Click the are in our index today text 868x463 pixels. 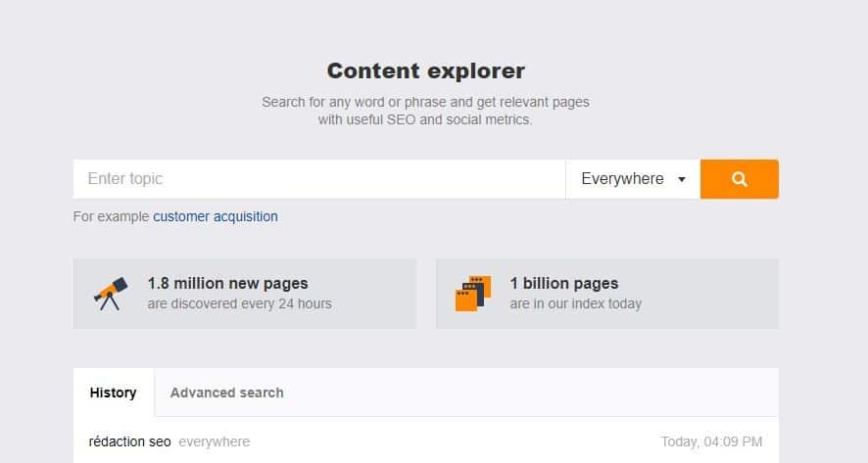point(576,303)
